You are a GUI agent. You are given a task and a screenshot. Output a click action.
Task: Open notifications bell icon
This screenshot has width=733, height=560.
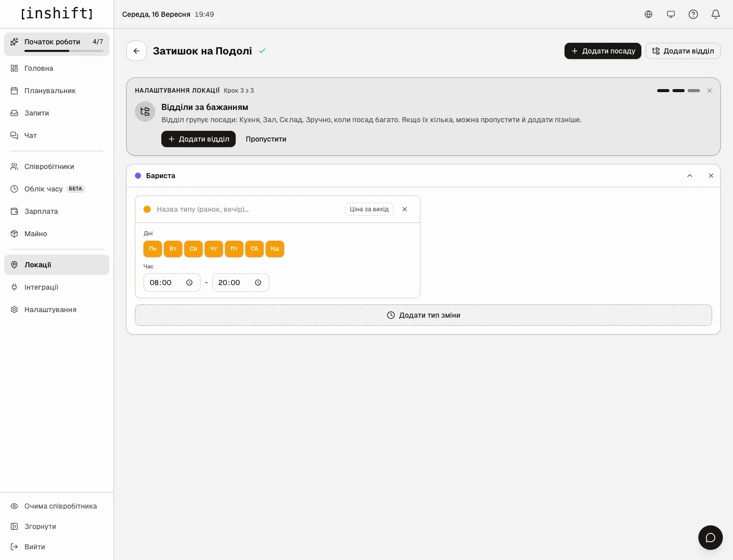point(716,14)
